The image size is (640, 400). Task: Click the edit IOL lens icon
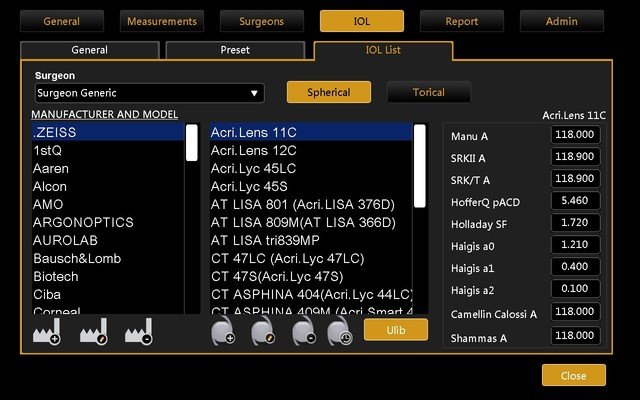pyautogui.click(x=263, y=332)
